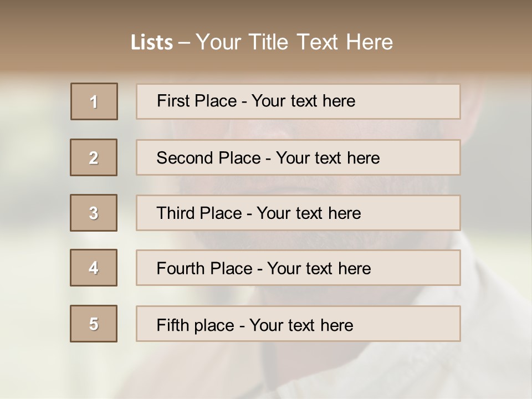Place cursor on "Third Place" text
This screenshot has width=532, height=399.
pyautogui.click(x=199, y=213)
